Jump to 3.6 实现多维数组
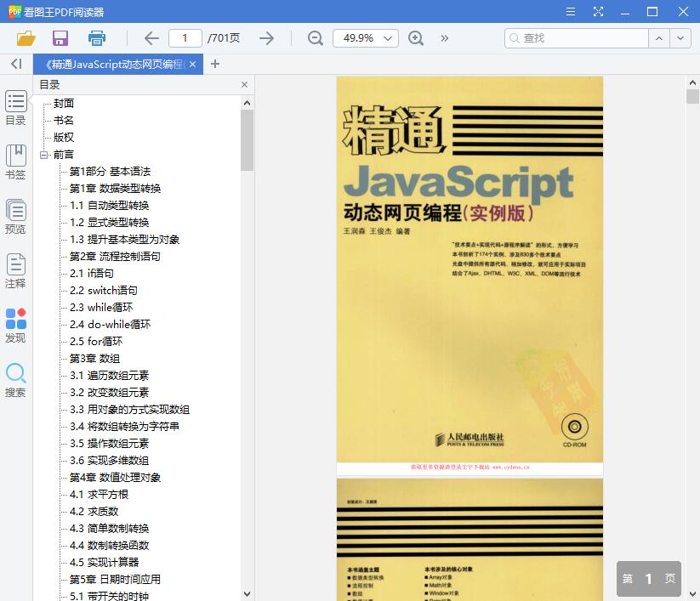The width and height of the screenshot is (700, 601). pyautogui.click(x=110, y=461)
